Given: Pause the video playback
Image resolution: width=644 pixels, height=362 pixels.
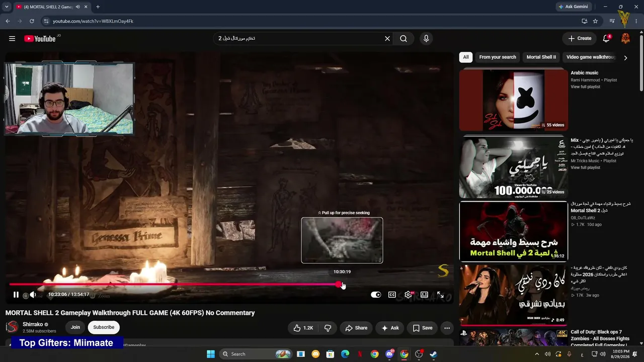Looking at the screenshot, I should pyautogui.click(x=16, y=295).
